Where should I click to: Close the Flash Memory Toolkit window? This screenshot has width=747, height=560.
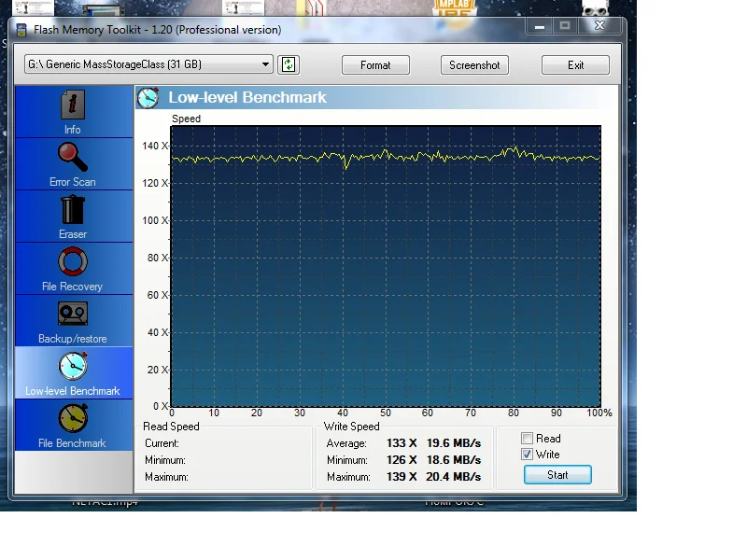[x=599, y=26]
